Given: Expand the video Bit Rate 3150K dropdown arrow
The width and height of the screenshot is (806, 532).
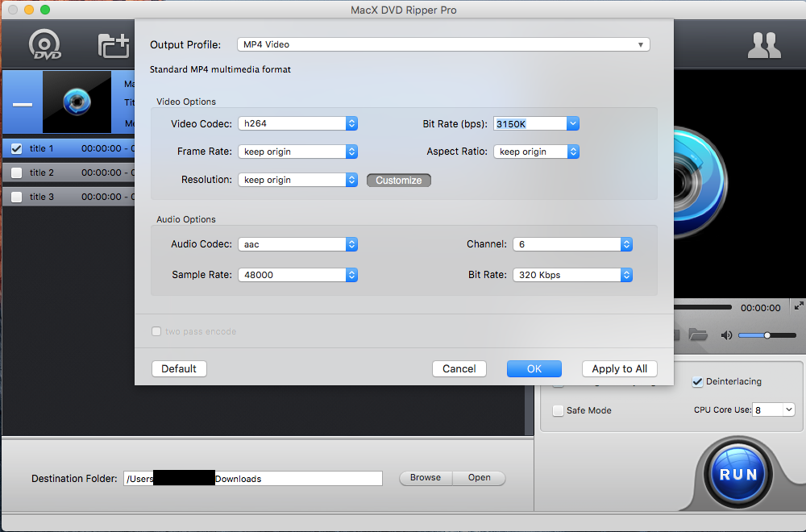Looking at the screenshot, I should tap(573, 124).
